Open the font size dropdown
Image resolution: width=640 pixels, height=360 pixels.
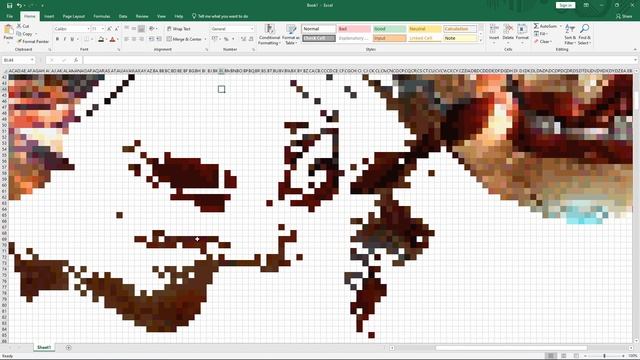(x=102, y=29)
